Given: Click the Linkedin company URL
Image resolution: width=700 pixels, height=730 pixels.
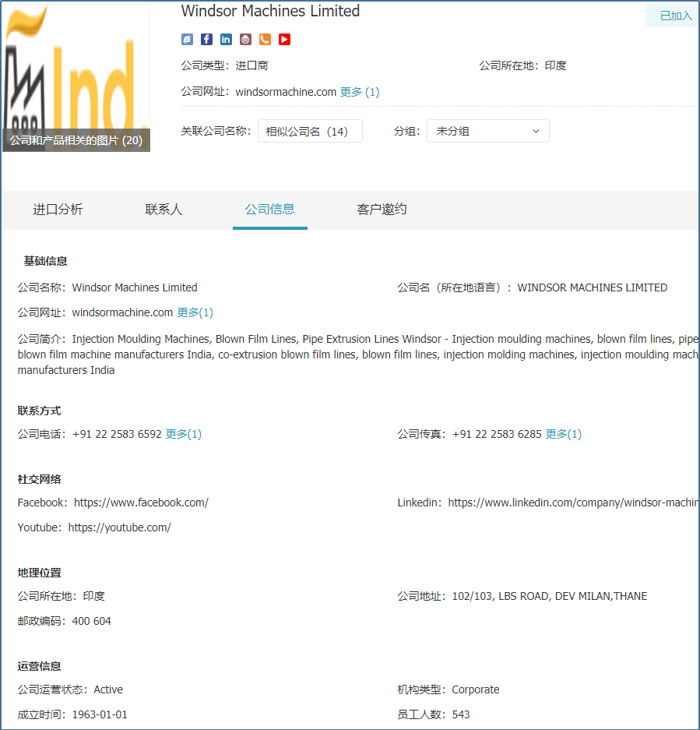Looking at the screenshot, I should tap(573, 503).
